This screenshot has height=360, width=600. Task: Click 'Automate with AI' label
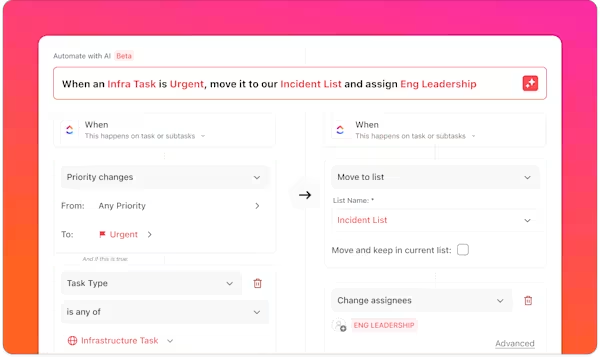[x=82, y=56]
